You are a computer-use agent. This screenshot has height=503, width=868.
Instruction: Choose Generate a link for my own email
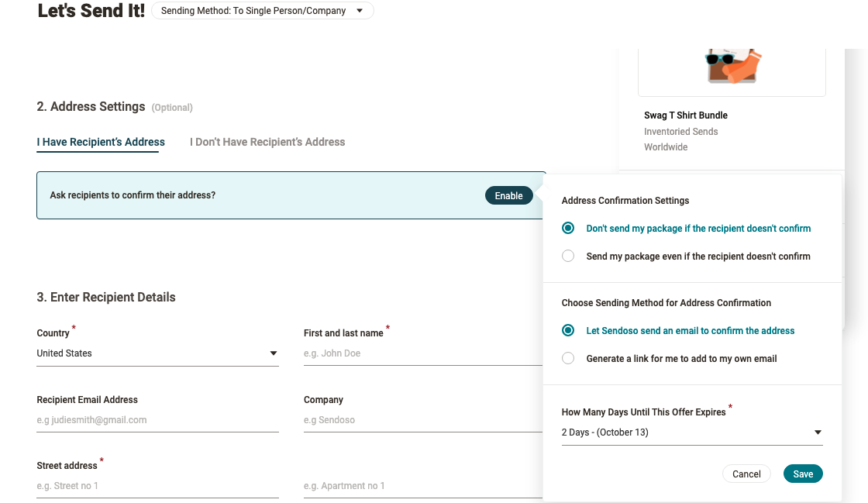(x=569, y=359)
